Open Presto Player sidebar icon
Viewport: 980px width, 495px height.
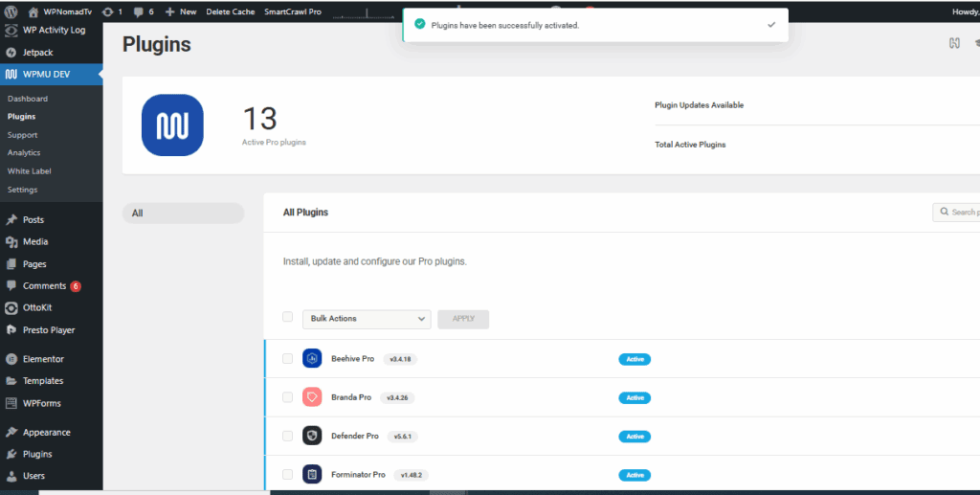(x=11, y=330)
